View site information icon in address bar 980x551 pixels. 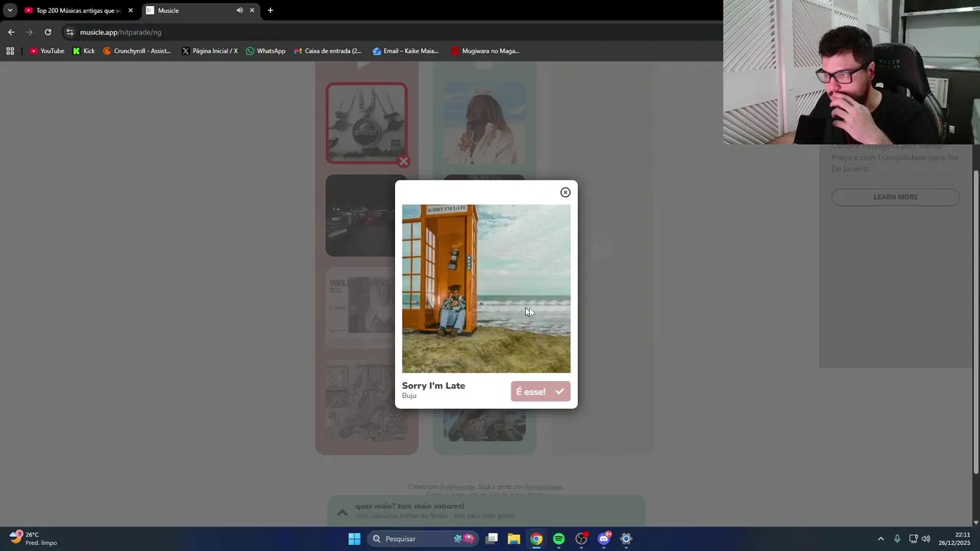click(x=70, y=32)
